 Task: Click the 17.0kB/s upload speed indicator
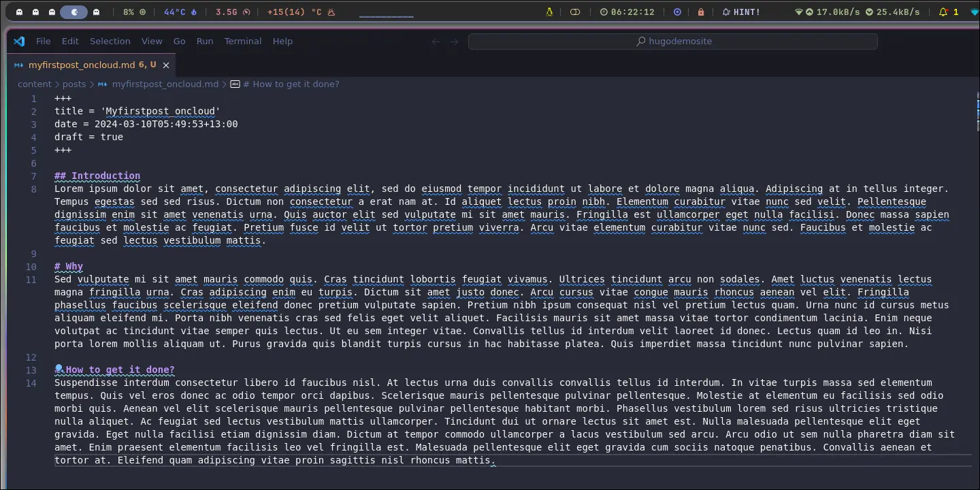(833, 12)
